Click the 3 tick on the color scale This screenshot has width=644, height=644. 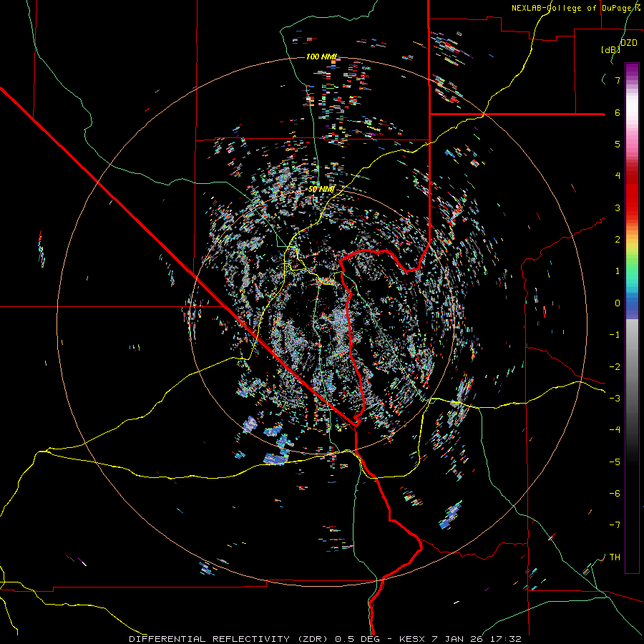618,208
